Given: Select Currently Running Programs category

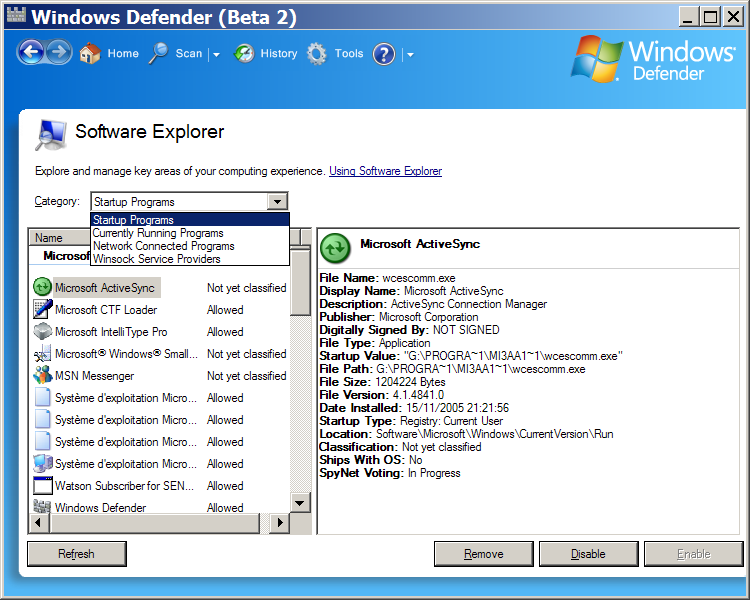Looking at the screenshot, I should coord(190,233).
